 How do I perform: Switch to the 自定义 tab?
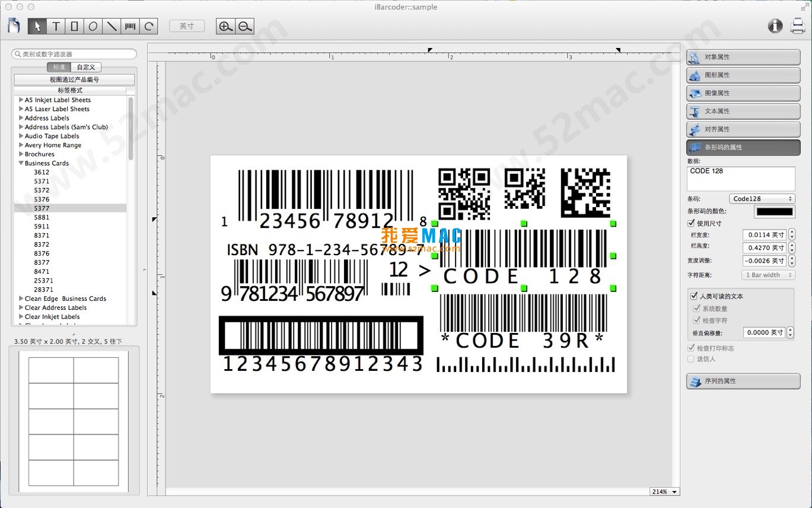click(x=86, y=67)
